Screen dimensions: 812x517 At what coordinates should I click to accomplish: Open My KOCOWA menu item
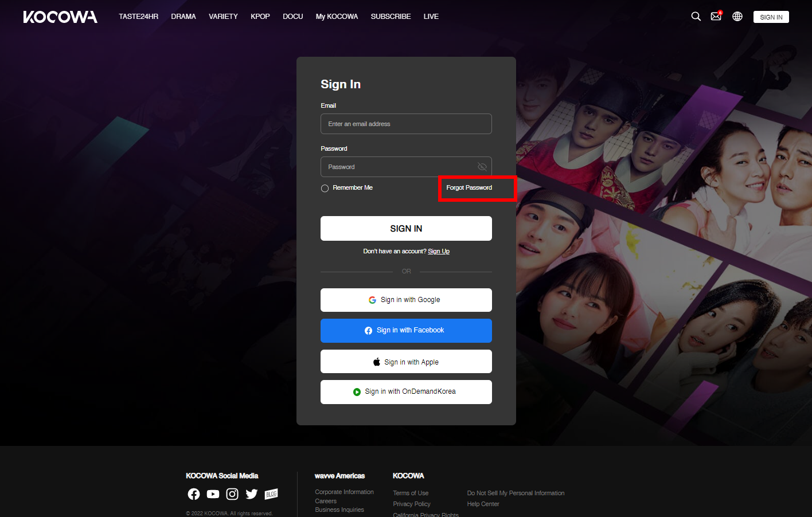click(x=337, y=17)
